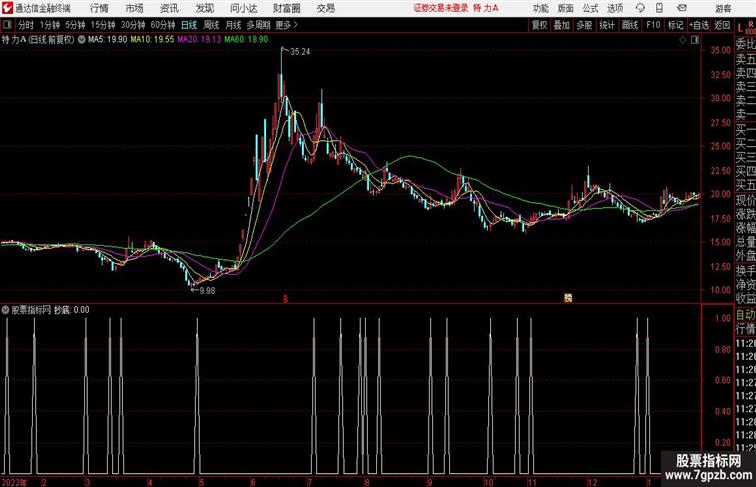Image resolution: width=756 pixels, height=487 pixels.
Task: Click the MA5: 19.90 indicator value
Action: coord(108,40)
